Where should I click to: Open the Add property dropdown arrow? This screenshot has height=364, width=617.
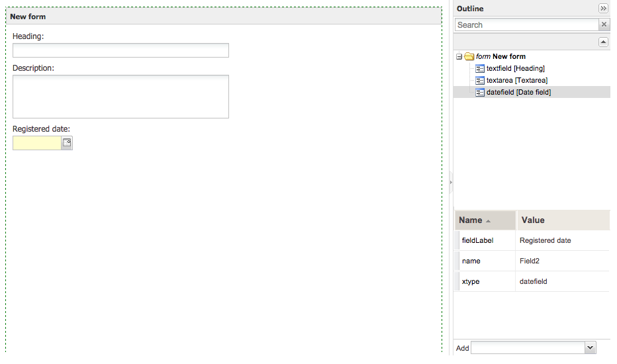[590, 347]
